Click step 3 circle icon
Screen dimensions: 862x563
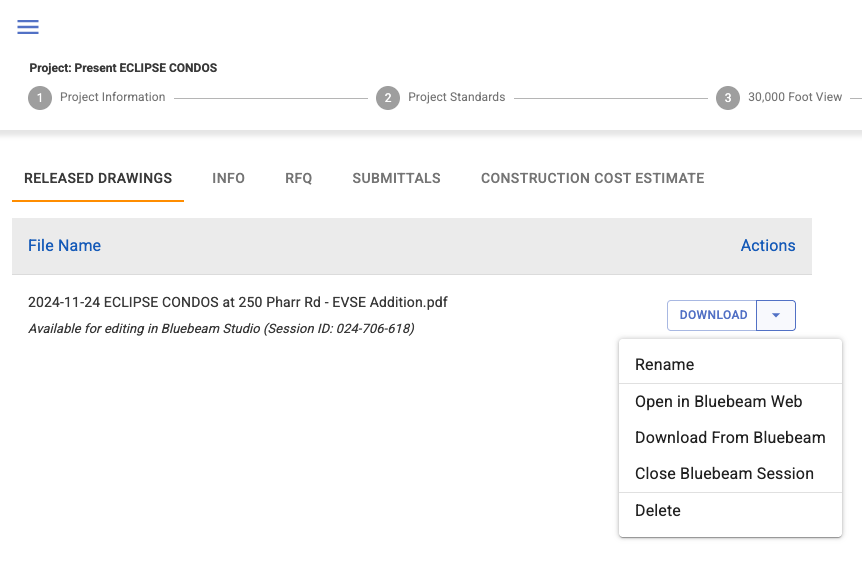pyautogui.click(x=728, y=98)
